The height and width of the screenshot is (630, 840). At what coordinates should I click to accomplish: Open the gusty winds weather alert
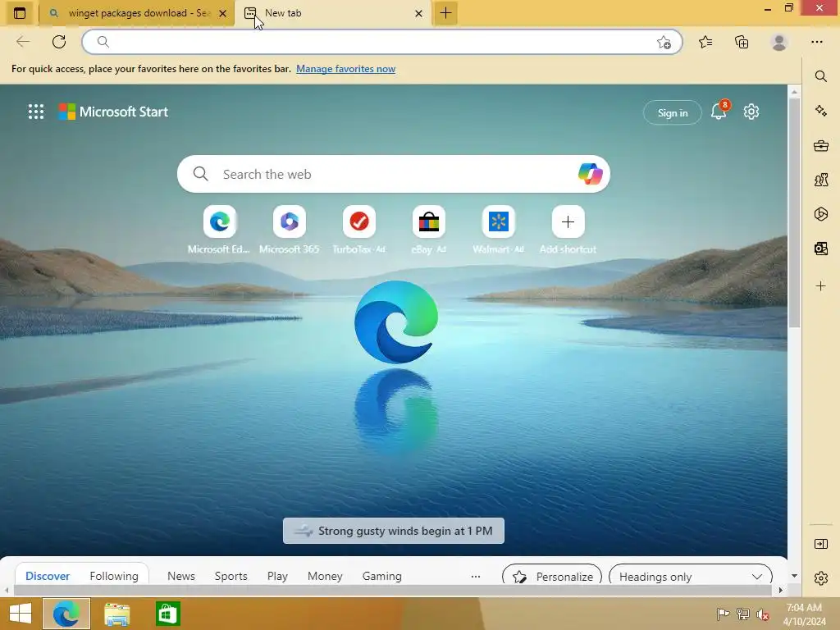tap(394, 531)
